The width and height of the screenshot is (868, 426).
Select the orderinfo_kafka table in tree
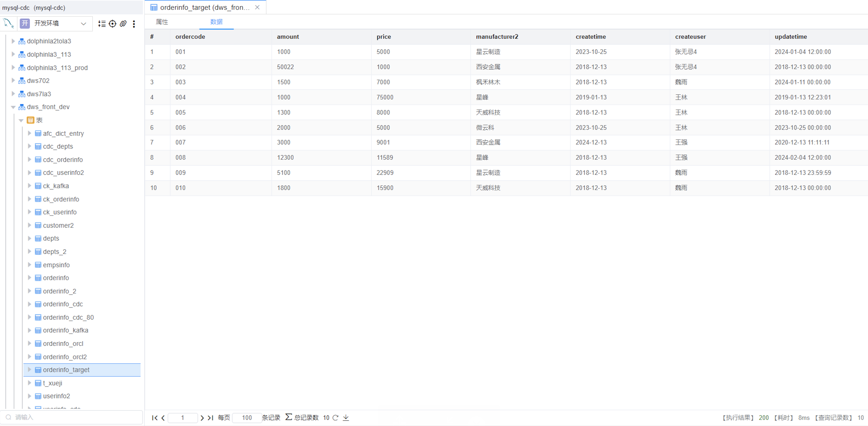[x=65, y=331]
